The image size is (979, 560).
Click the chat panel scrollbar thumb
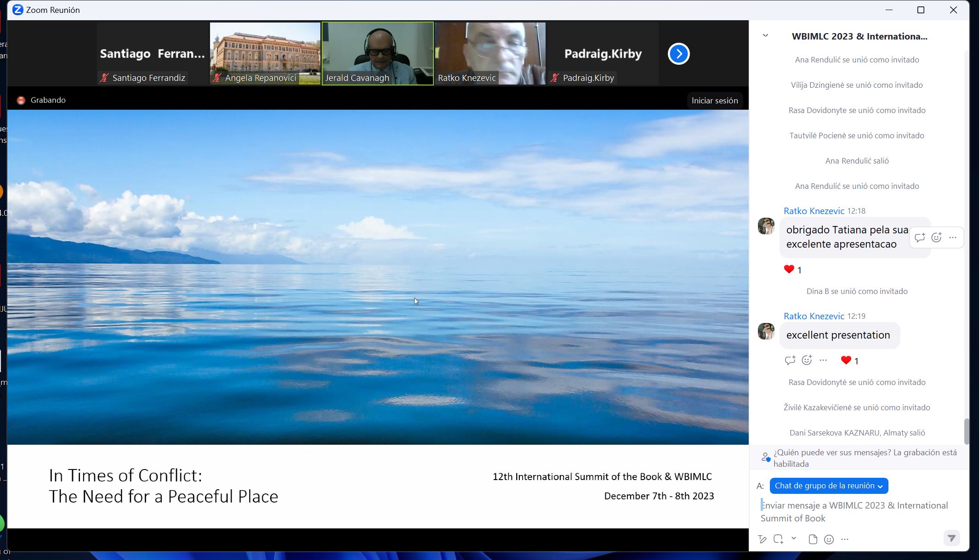(966, 431)
